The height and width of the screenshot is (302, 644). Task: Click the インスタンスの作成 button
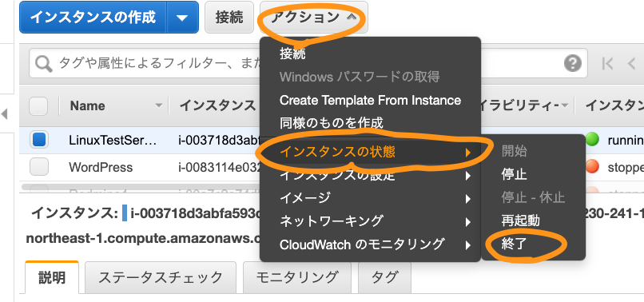93,18
